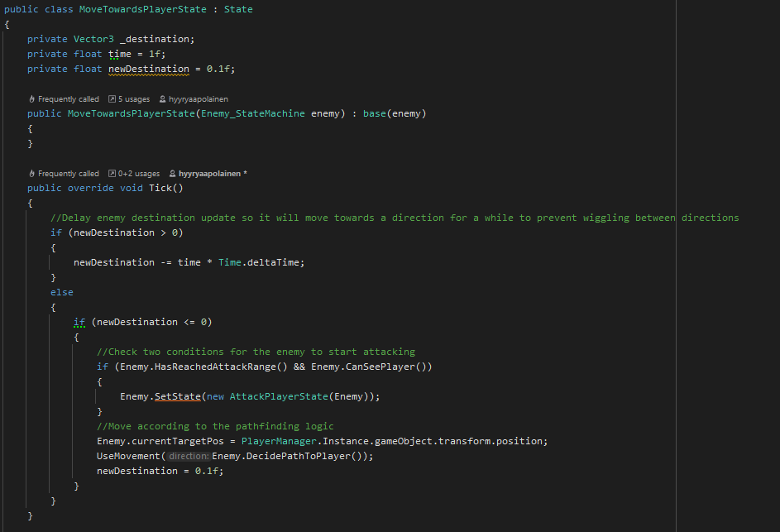Click the '_destination' field name
This screenshot has width=780, height=532.
click(154, 39)
